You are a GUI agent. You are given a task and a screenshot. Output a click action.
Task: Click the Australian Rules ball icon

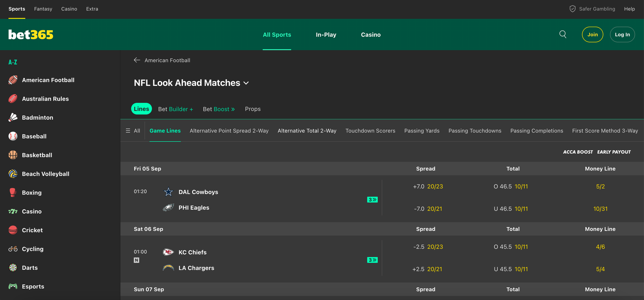tap(13, 99)
